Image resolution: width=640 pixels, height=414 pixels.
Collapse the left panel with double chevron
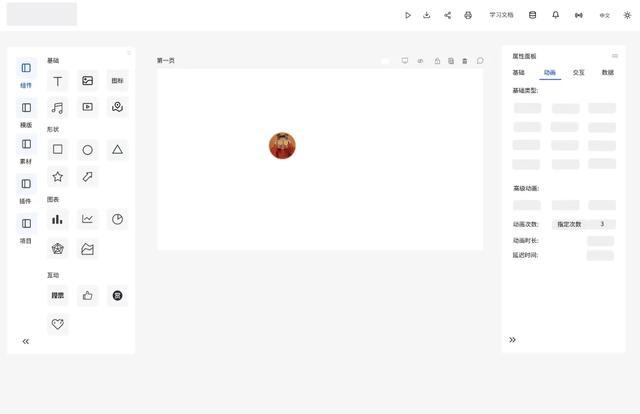tap(26, 341)
